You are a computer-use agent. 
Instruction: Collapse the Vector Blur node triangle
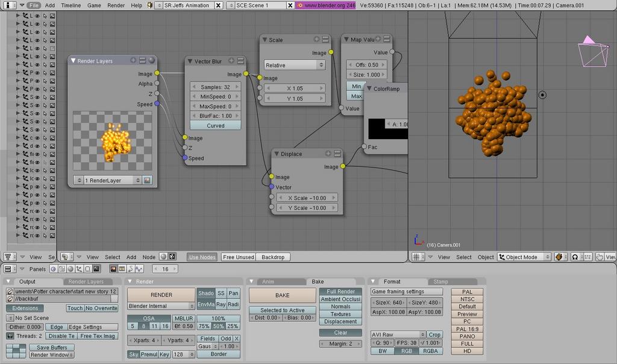click(190, 61)
